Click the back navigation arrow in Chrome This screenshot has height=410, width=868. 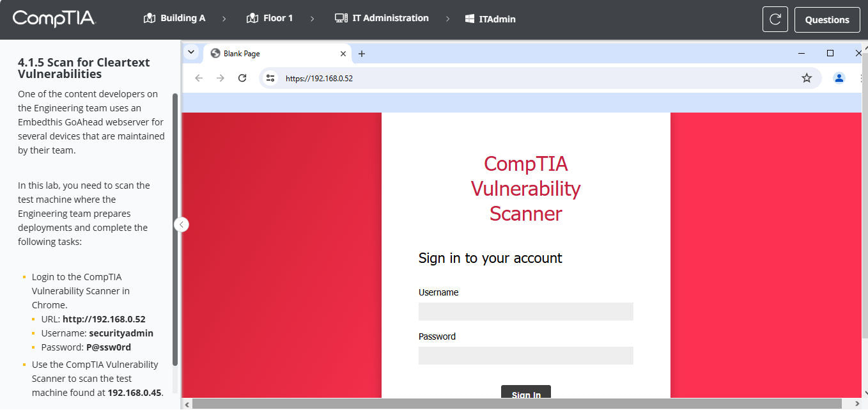[198, 77]
